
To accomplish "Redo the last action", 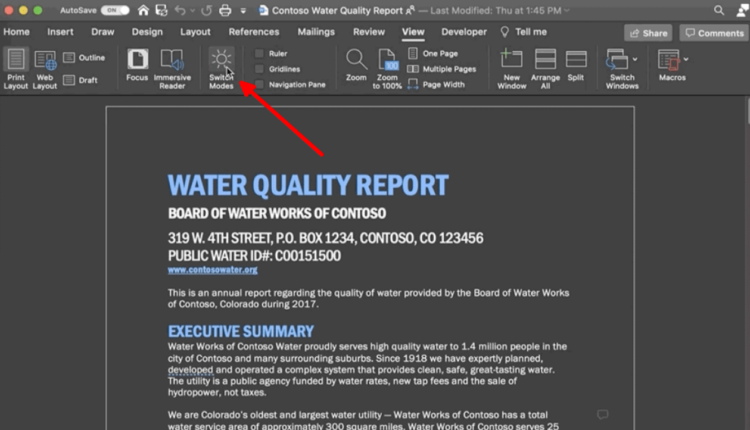I will tap(206, 10).
